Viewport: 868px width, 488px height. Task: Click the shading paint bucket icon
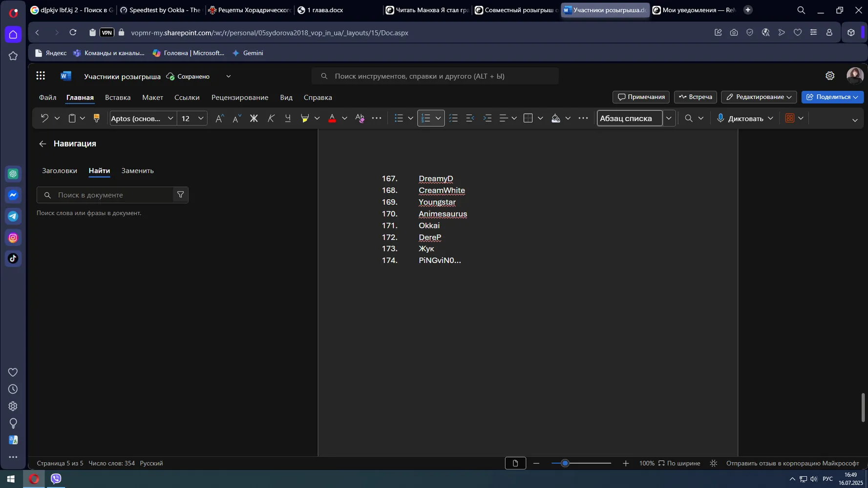[555, 118]
